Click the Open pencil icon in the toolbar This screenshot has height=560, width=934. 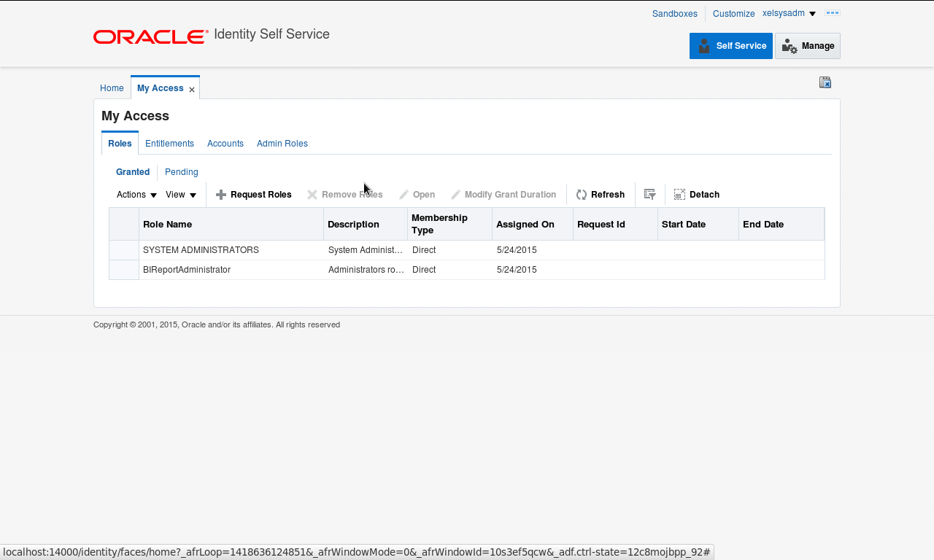402,195
